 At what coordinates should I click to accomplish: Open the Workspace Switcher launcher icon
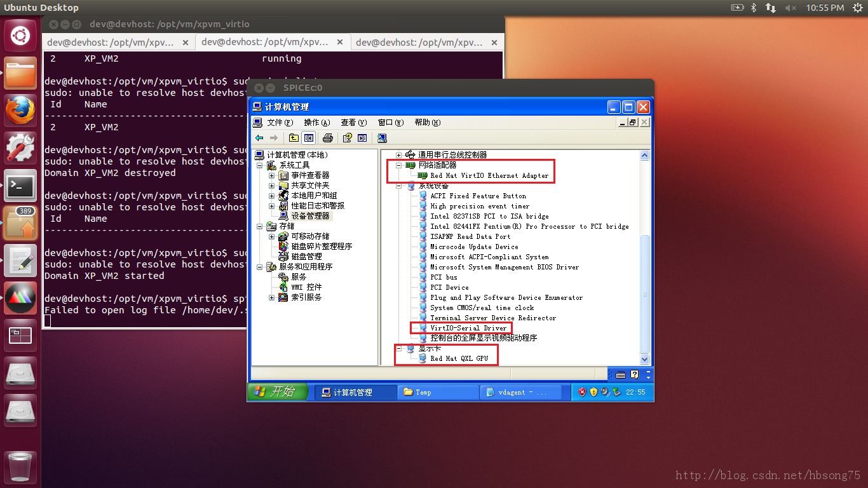point(20,335)
